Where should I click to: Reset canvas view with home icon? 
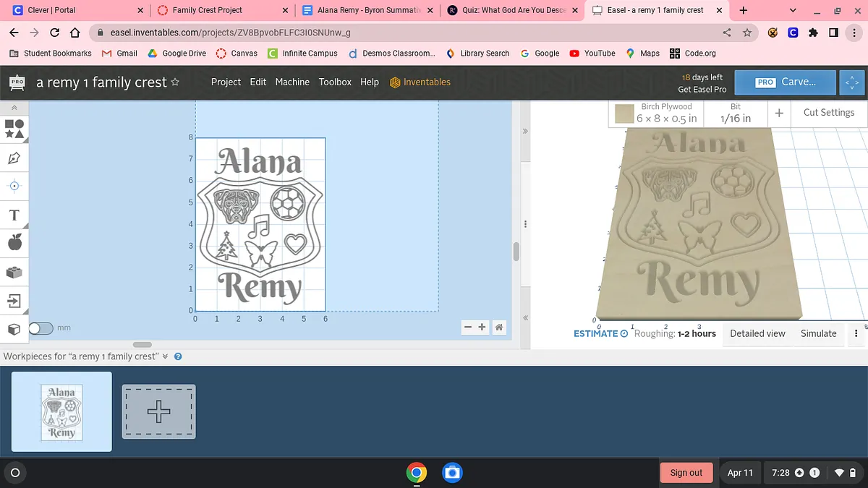499,328
